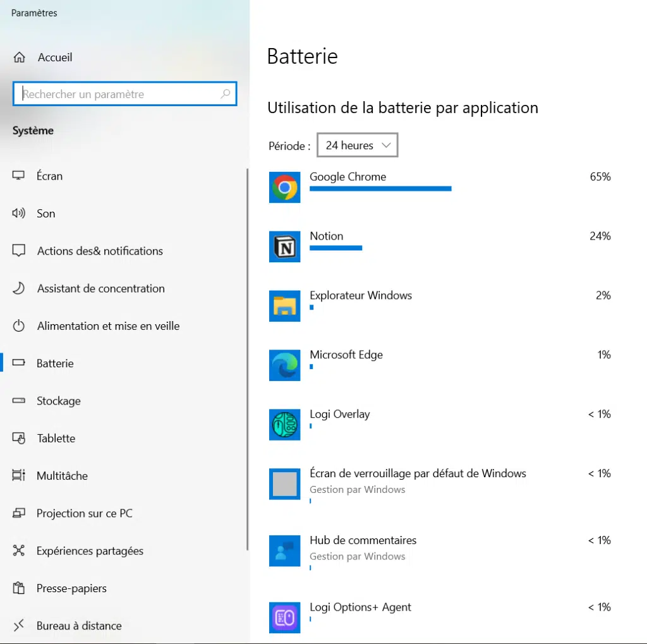Click the Paramètres window title

click(34, 13)
